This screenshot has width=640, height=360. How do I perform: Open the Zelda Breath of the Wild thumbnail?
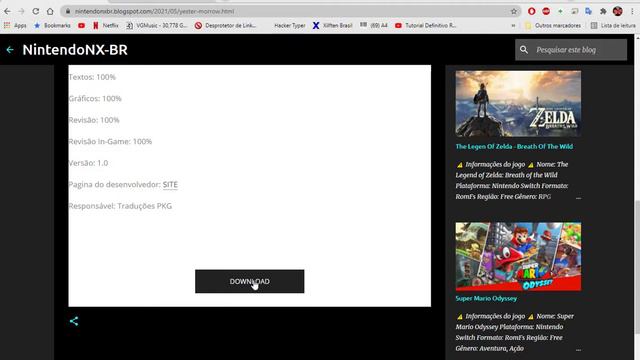click(518, 104)
